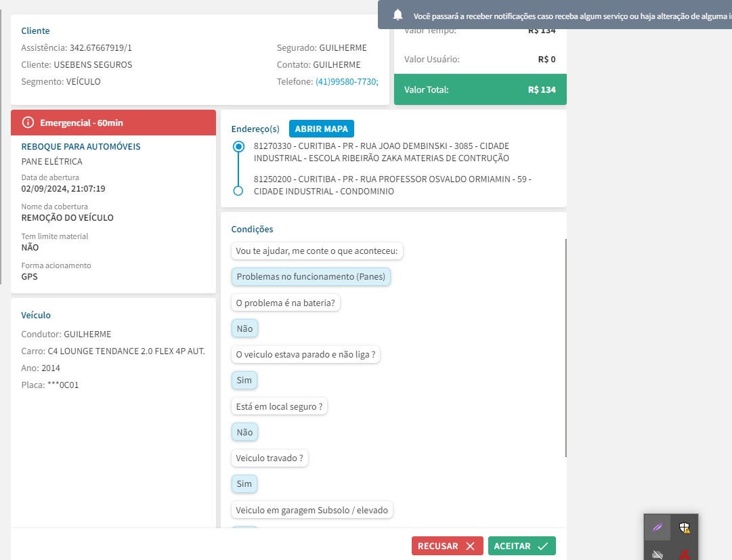Click the origin address marker icon

click(238, 146)
